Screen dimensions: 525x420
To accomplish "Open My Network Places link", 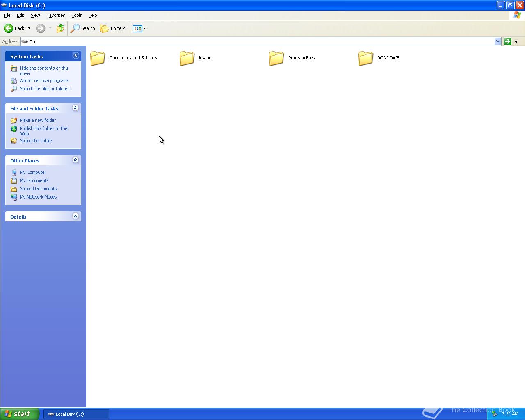I will pyautogui.click(x=38, y=197).
